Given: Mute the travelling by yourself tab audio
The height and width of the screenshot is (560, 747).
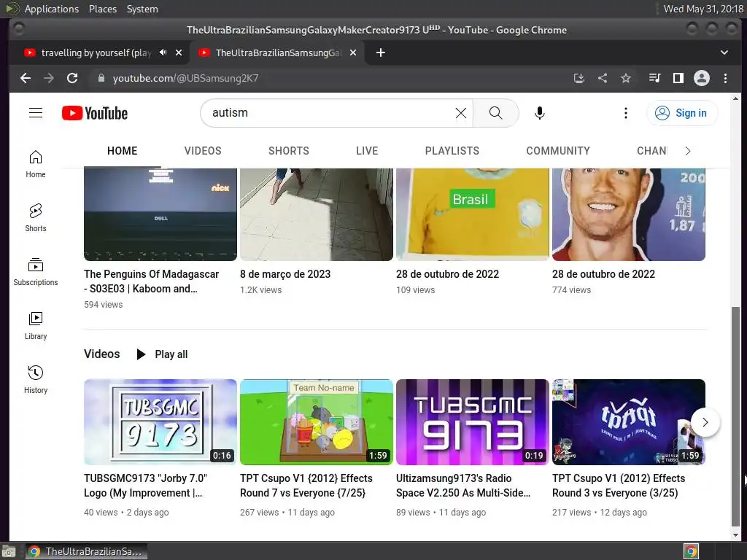Looking at the screenshot, I should tap(163, 52).
